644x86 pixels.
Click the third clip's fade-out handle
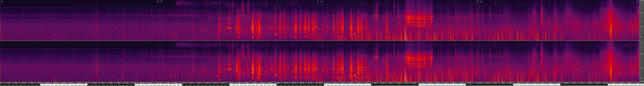[x=477, y=2]
